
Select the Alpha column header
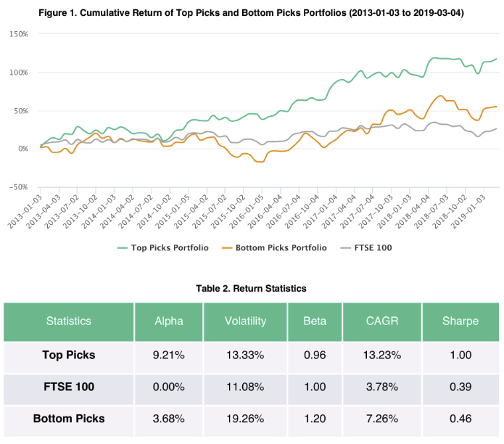[x=168, y=321]
